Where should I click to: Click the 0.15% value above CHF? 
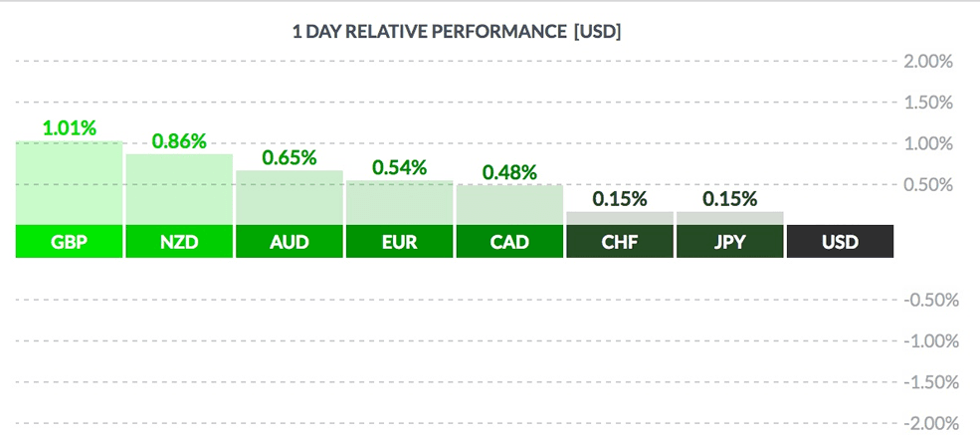pyautogui.click(x=620, y=199)
